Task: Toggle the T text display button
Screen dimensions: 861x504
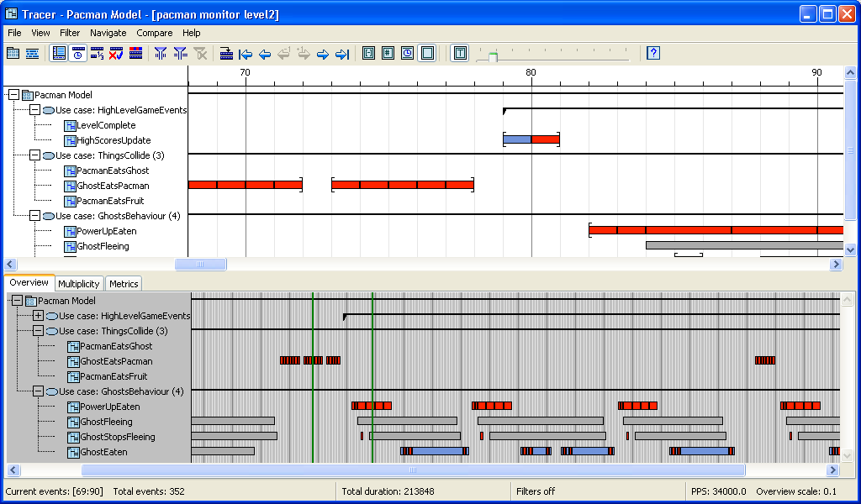Action: (460, 54)
